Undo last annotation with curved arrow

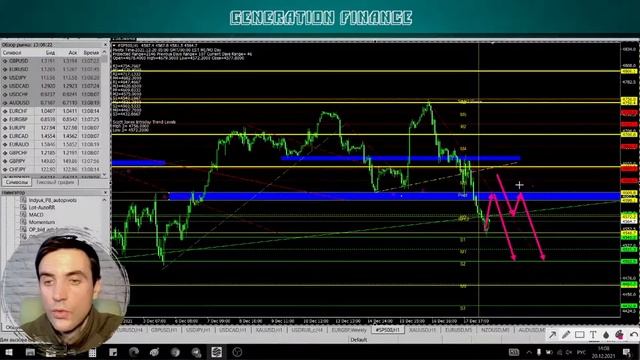(633, 335)
